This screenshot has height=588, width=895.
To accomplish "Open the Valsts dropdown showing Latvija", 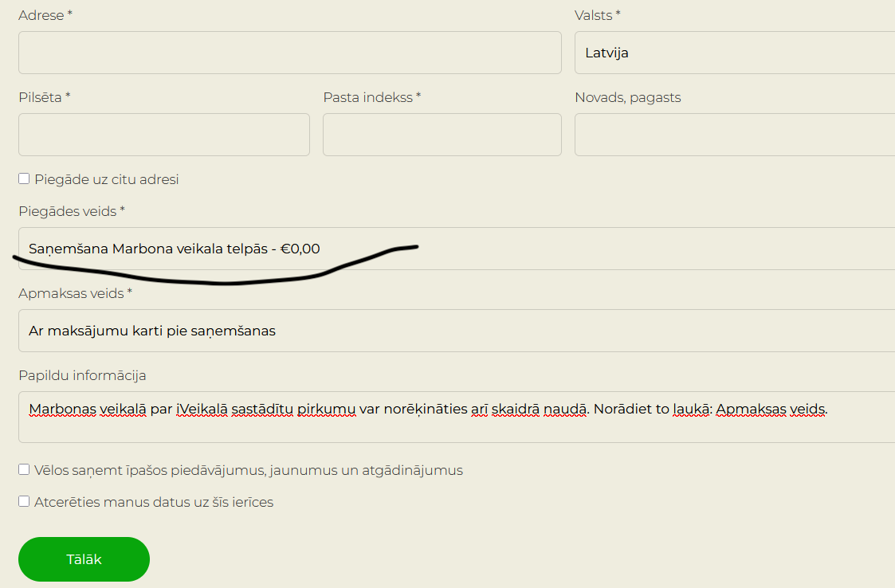I will 735,53.
